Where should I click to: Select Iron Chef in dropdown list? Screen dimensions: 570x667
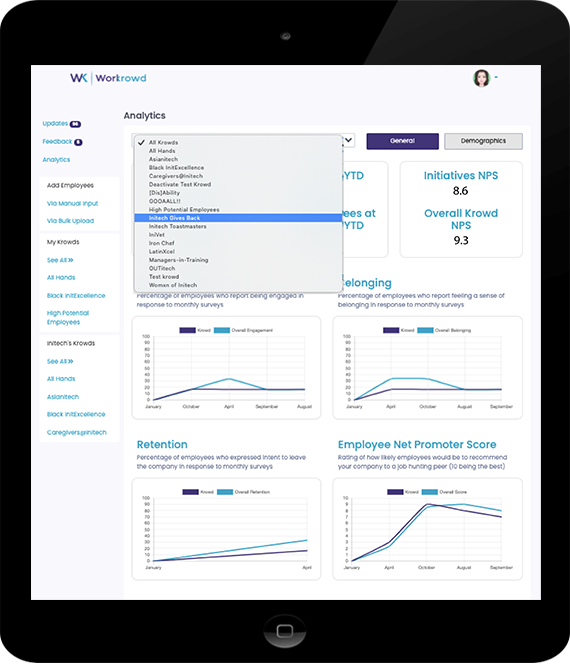238,243
